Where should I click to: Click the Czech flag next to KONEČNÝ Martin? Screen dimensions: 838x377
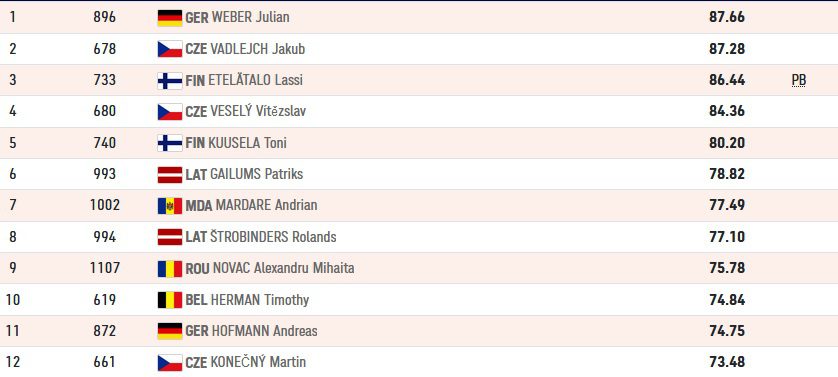170,362
